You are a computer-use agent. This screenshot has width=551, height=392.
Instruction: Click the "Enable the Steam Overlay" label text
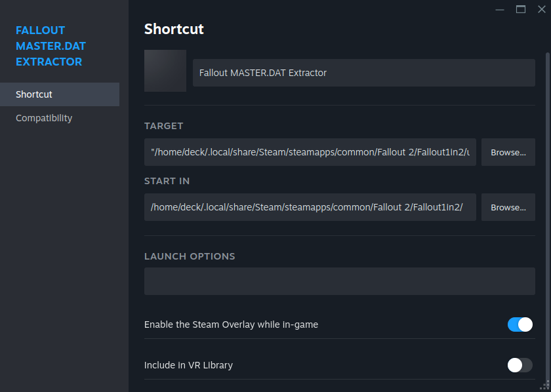[231, 324]
